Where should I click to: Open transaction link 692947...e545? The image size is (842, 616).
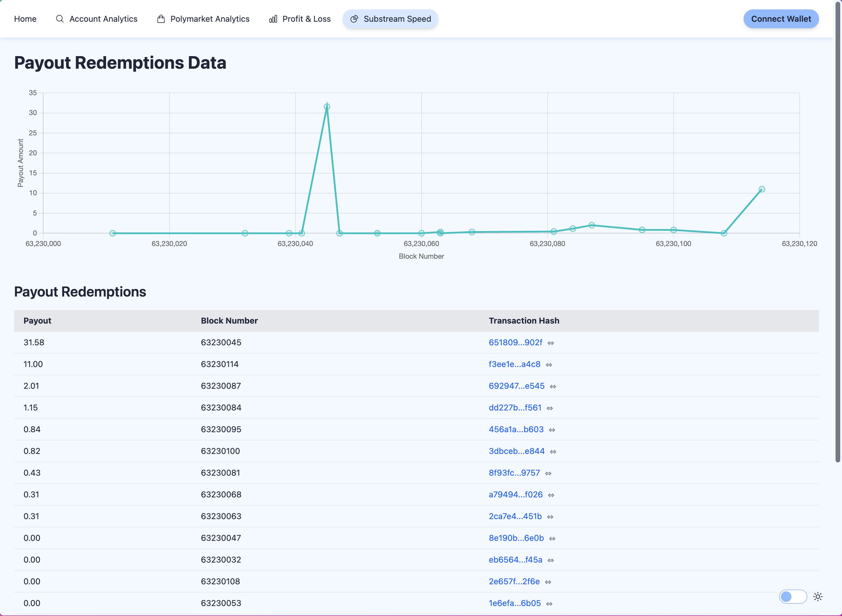click(x=517, y=386)
